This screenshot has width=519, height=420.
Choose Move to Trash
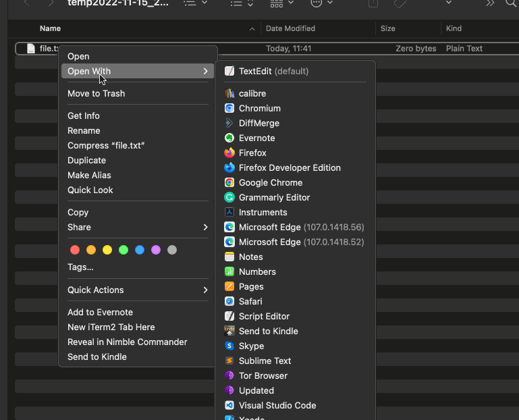tap(138, 94)
